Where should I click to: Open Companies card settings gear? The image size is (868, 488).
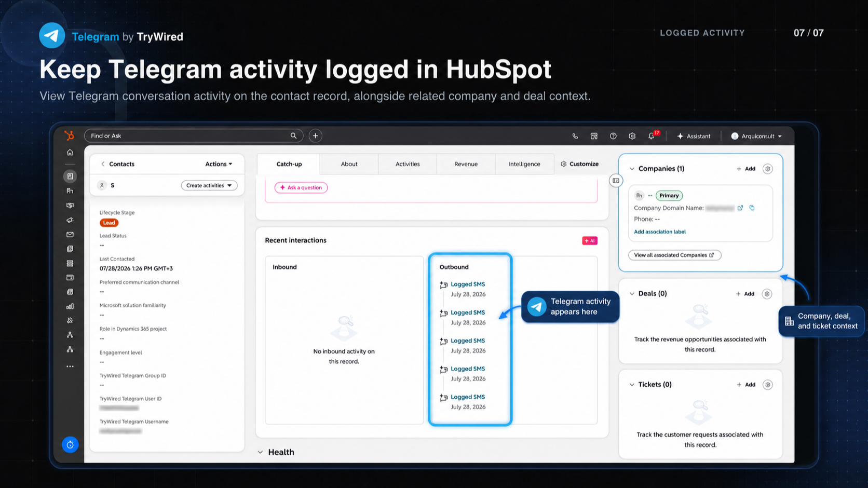[768, 169]
